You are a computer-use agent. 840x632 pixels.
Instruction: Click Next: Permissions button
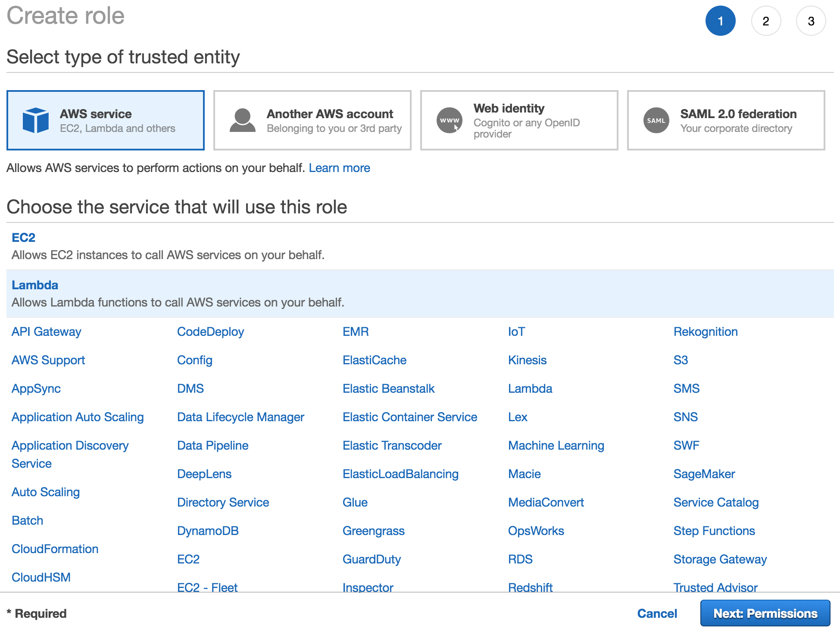pyautogui.click(x=765, y=613)
